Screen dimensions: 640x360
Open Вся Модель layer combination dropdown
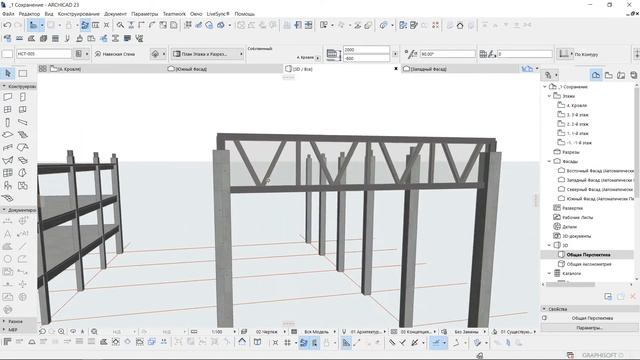tap(316, 332)
